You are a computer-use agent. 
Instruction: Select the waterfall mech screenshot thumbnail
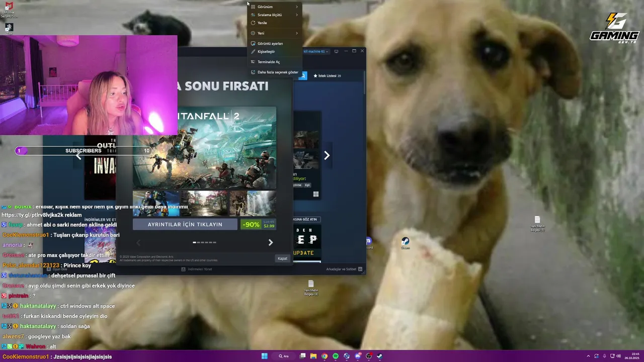[x=253, y=204]
